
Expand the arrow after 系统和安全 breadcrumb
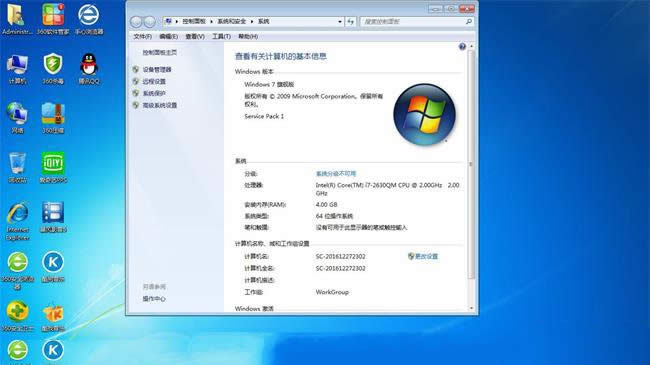point(252,22)
